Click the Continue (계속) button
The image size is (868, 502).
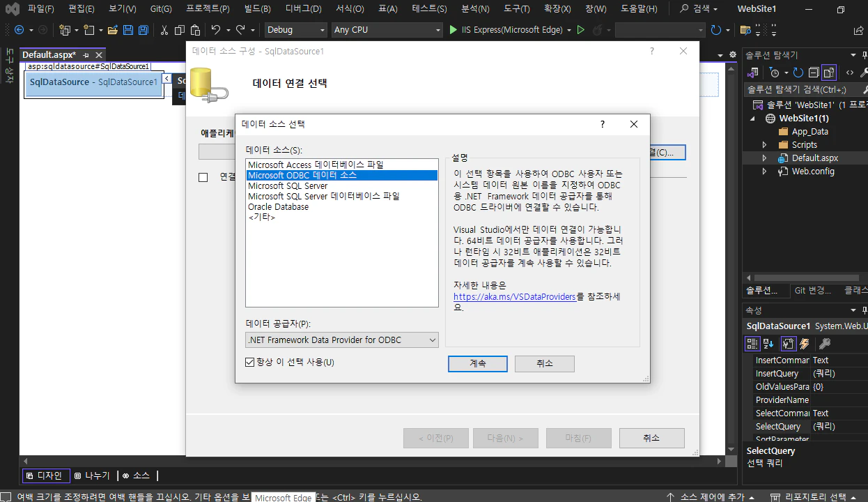477,363
